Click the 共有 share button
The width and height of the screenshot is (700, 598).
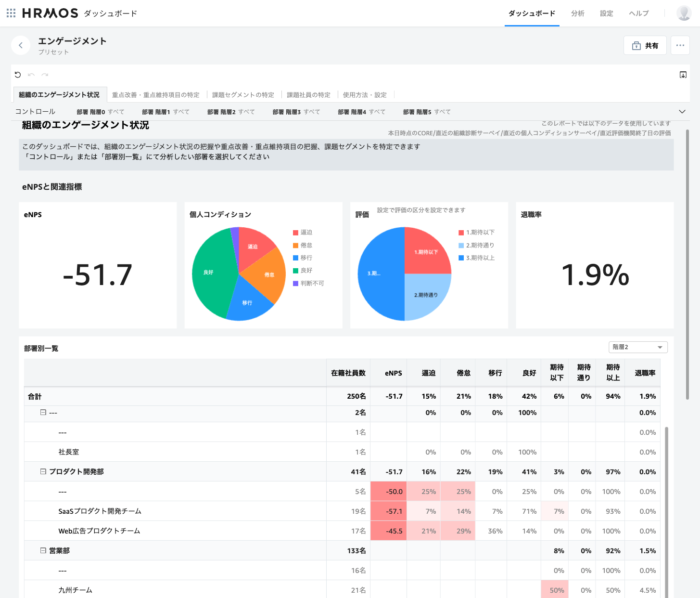pyautogui.click(x=645, y=45)
